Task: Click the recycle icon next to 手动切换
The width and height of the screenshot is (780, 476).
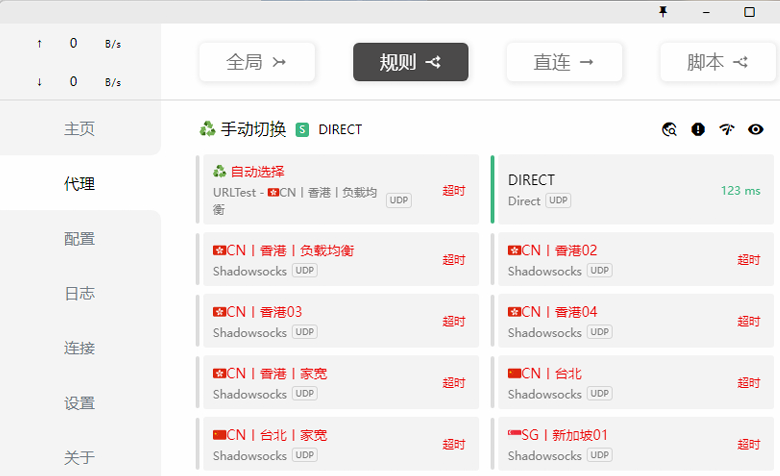Action: [208, 129]
